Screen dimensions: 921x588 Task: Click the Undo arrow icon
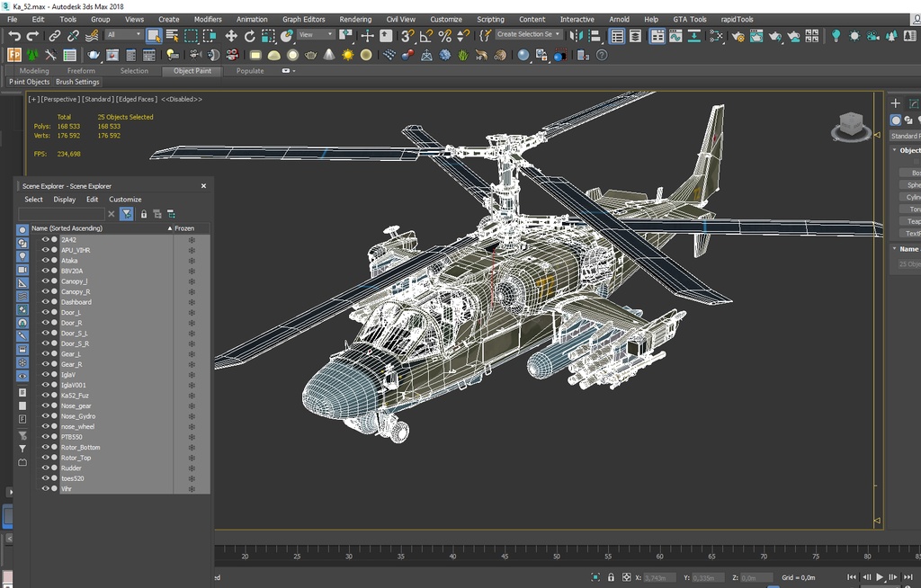tap(14, 36)
